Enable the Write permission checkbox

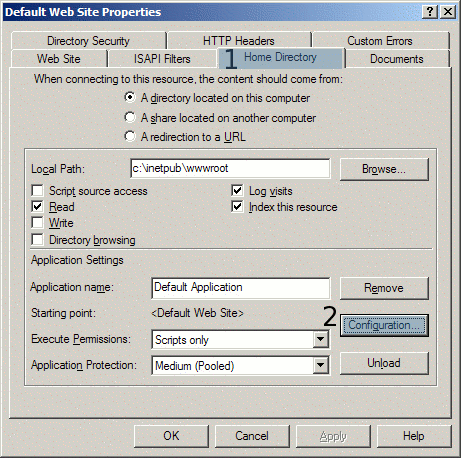pos(37,223)
